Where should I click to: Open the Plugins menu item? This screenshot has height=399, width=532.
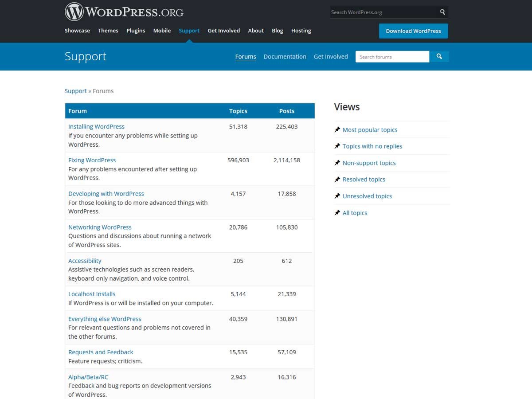[x=136, y=31]
